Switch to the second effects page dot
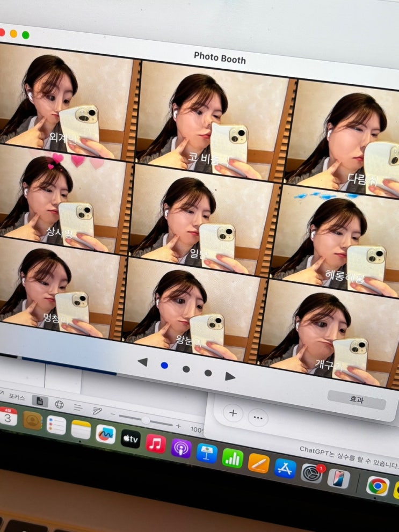399x532 pixels. tap(186, 369)
